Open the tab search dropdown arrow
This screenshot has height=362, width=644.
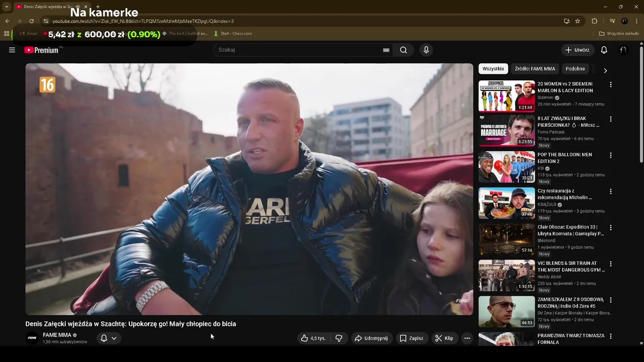click(x=7, y=7)
